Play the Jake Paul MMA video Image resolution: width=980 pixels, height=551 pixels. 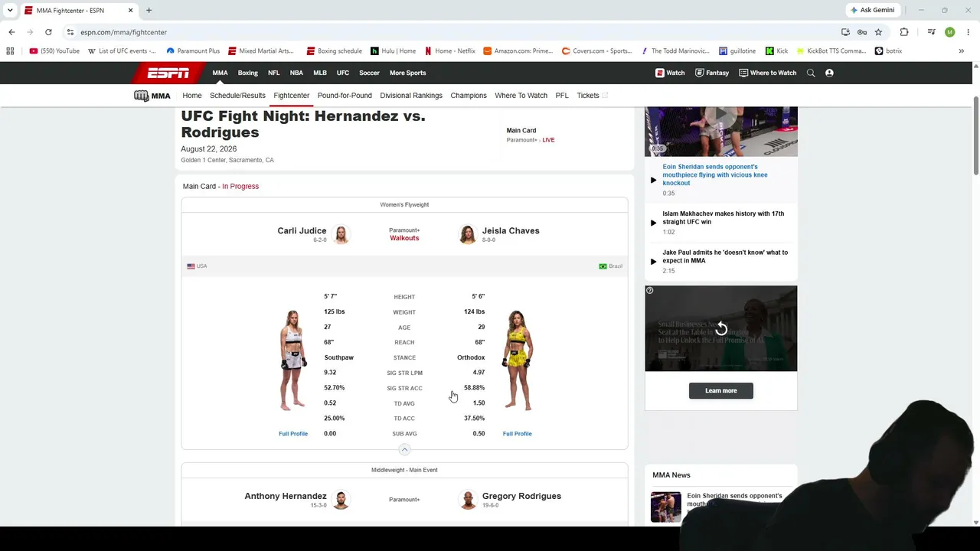pyautogui.click(x=653, y=261)
